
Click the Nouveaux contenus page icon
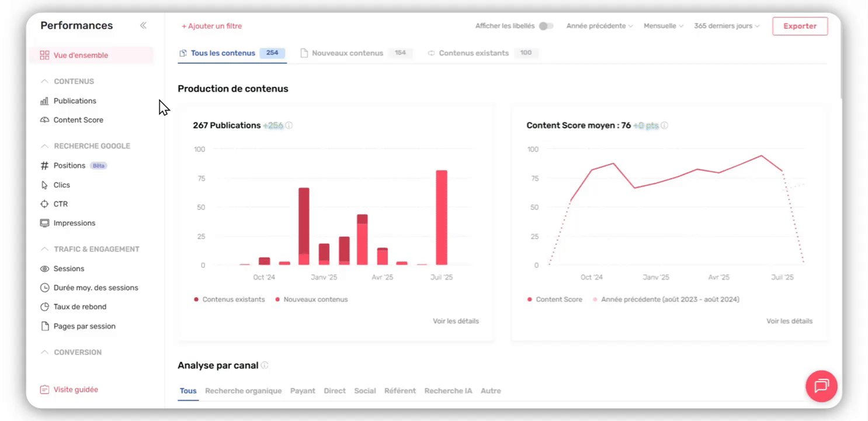click(304, 53)
